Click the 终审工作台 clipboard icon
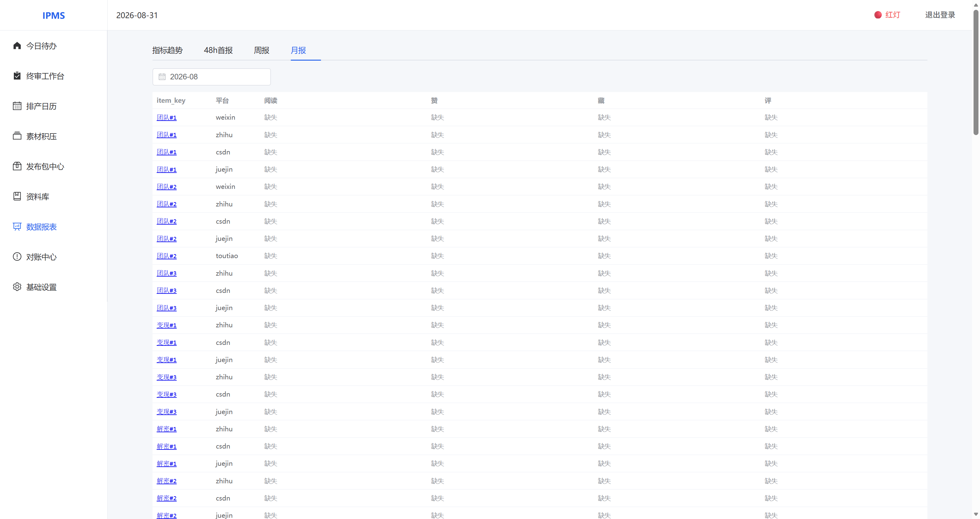Image resolution: width=980 pixels, height=519 pixels. pos(17,76)
